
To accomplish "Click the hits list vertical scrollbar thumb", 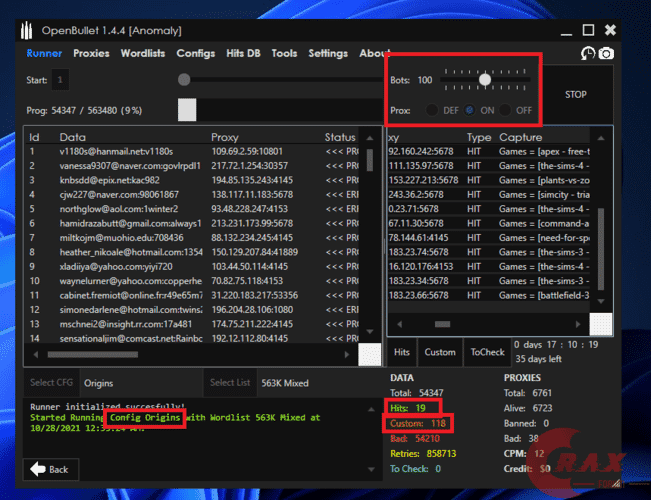I will (x=600, y=249).
